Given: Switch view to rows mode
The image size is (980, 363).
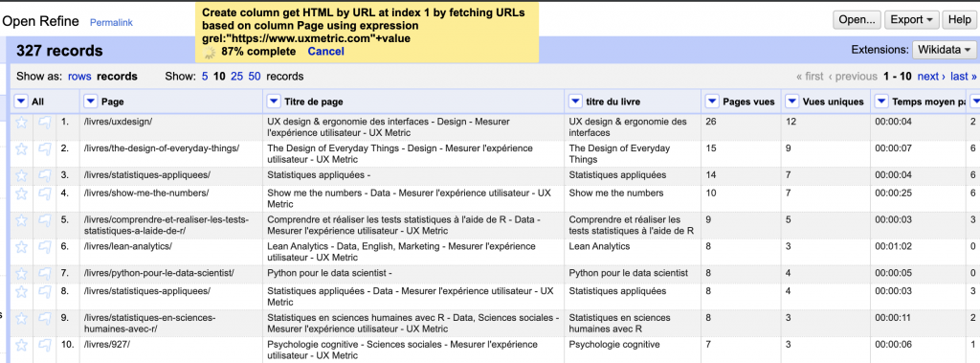Looking at the screenshot, I should click(x=79, y=77).
